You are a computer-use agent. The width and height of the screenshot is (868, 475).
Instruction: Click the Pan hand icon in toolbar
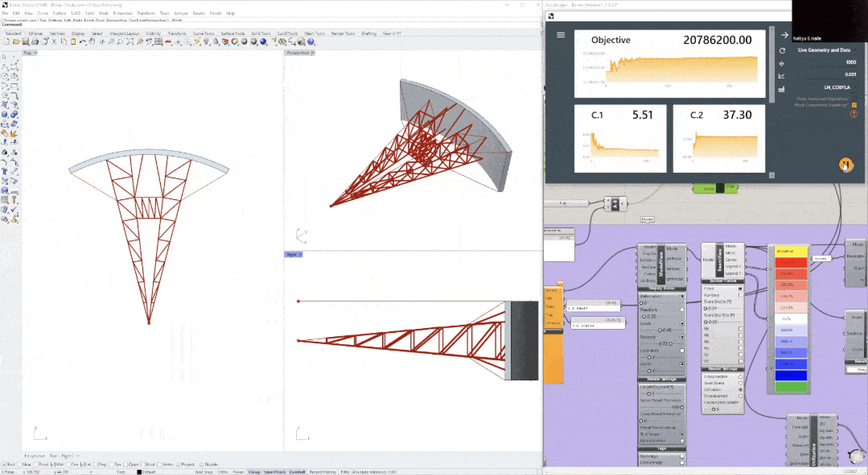pyautogui.click(x=92, y=42)
